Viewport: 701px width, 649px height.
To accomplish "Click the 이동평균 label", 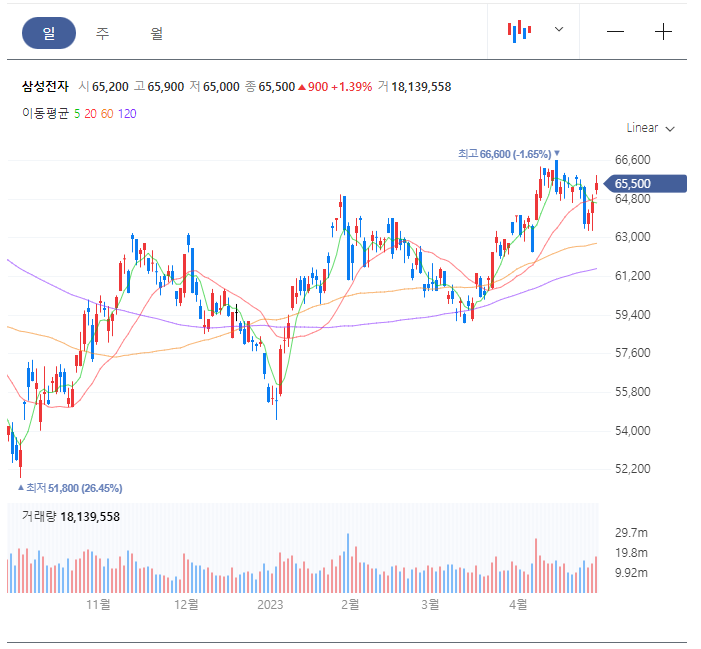I will tap(46, 114).
